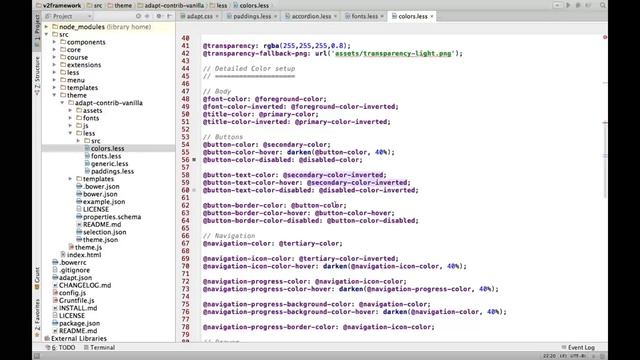Collapse the theme folder
This screenshot has width=640, height=360.
click(55, 95)
